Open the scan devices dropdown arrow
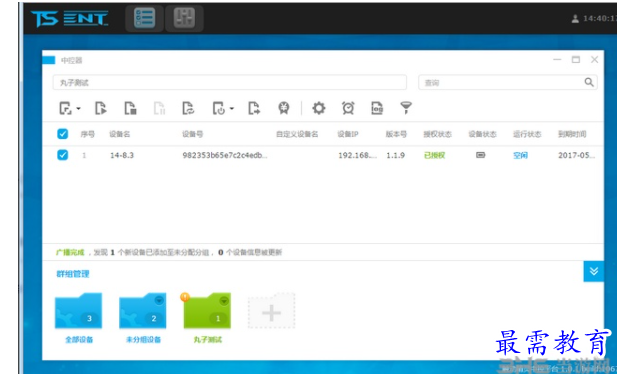The width and height of the screenshot is (617, 374). coord(78,108)
